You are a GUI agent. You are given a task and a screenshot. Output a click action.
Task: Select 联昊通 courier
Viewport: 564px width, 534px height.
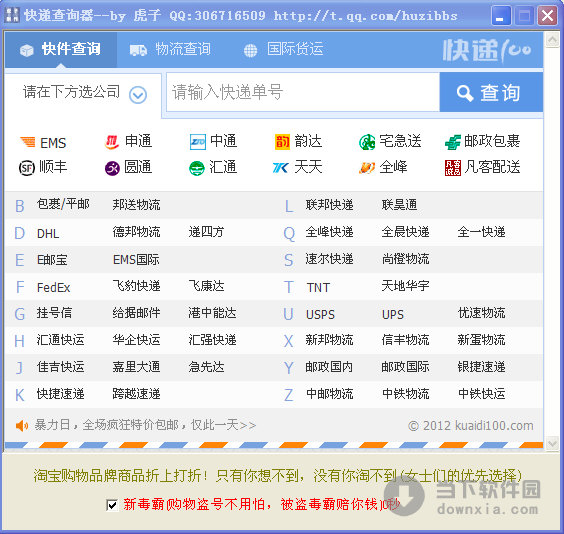click(x=400, y=205)
